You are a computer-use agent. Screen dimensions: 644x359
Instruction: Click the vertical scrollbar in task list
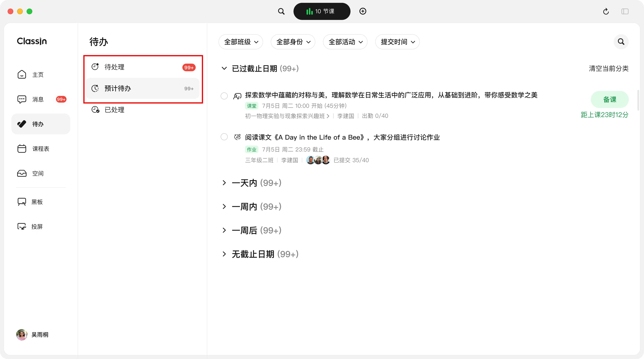click(x=638, y=100)
